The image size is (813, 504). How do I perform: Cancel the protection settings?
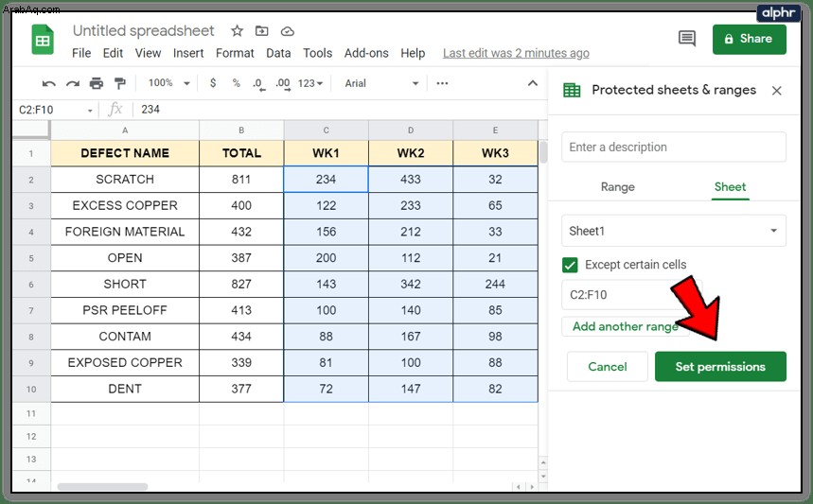tap(608, 367)
